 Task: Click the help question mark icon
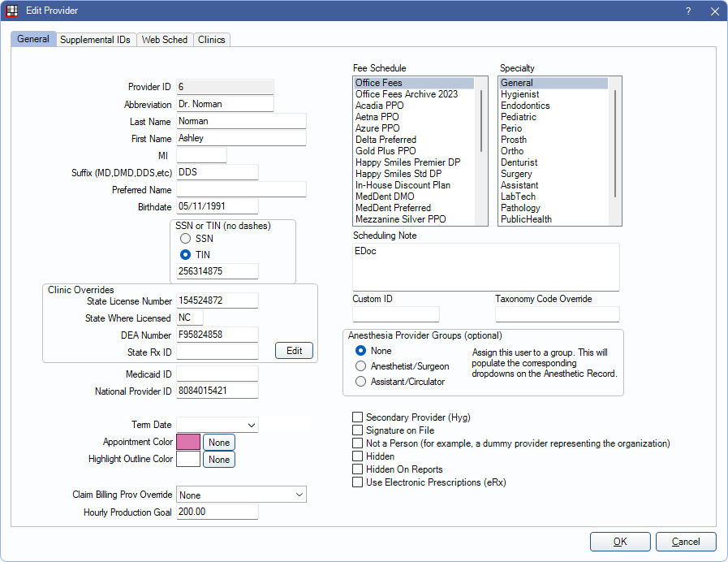(688, 11)
